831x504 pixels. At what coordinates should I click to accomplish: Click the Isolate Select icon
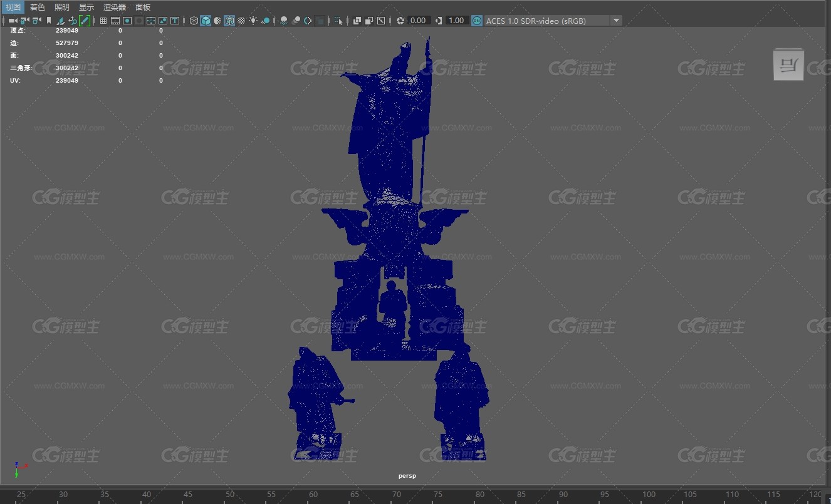click(339, 21)
